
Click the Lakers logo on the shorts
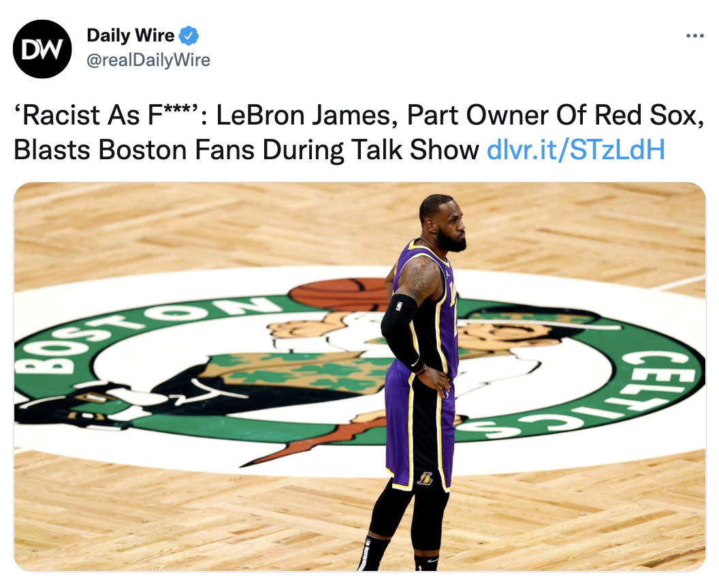click(x=425, y=478)
